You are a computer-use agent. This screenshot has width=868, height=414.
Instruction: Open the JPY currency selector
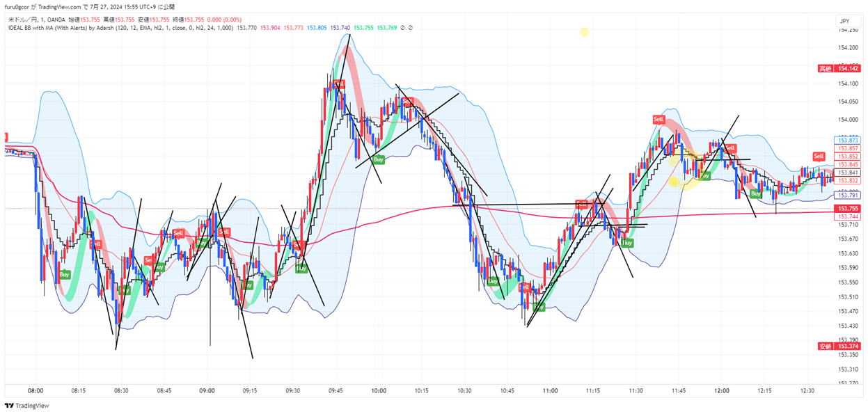(x=845, y=22)
